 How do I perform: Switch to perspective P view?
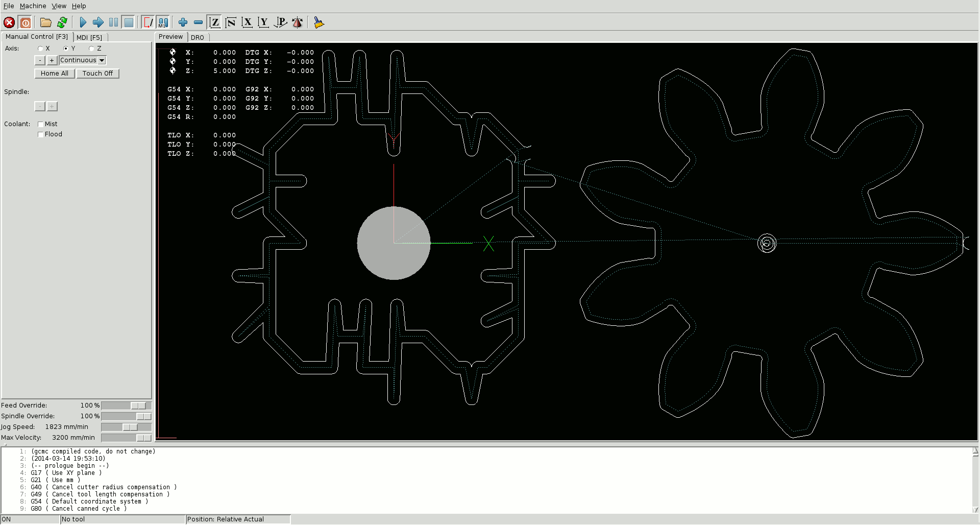pyautogui.click(x=280, y=22)
